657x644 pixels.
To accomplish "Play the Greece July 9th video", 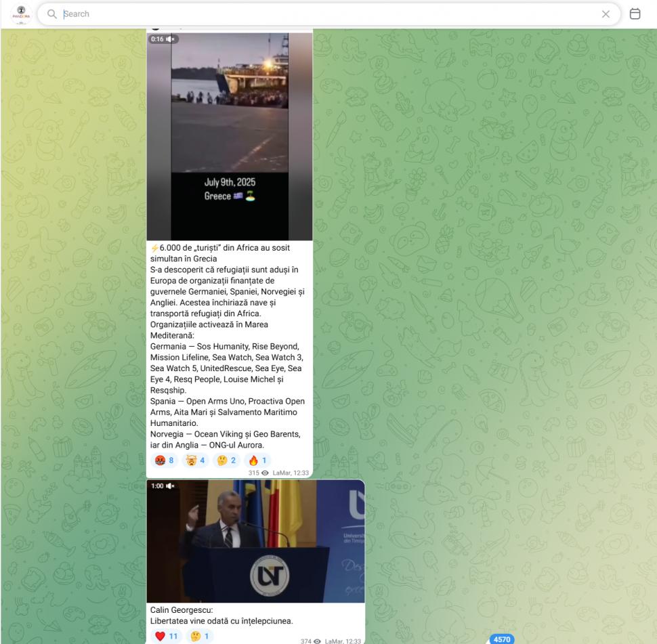I will [230, 135].
